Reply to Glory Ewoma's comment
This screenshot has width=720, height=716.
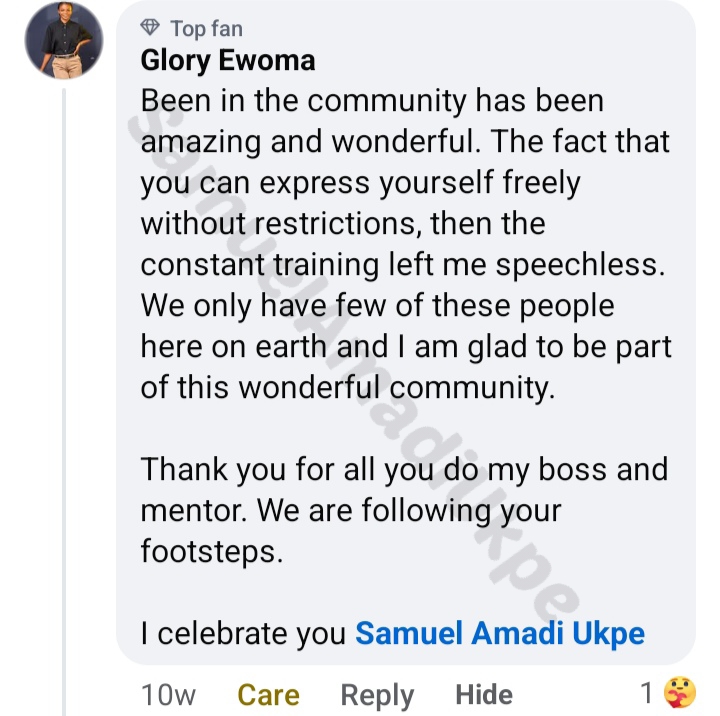pos(377,694)
